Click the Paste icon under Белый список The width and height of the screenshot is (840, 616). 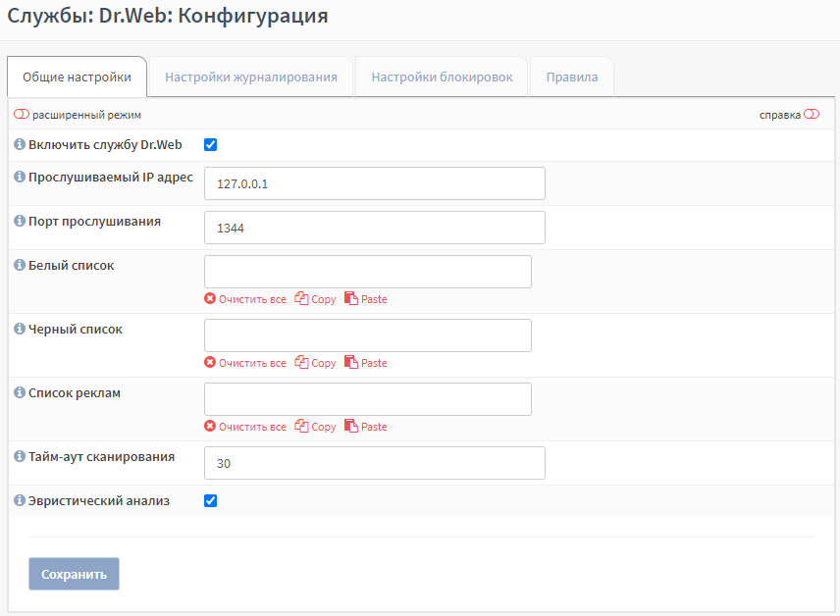point(351,298)
